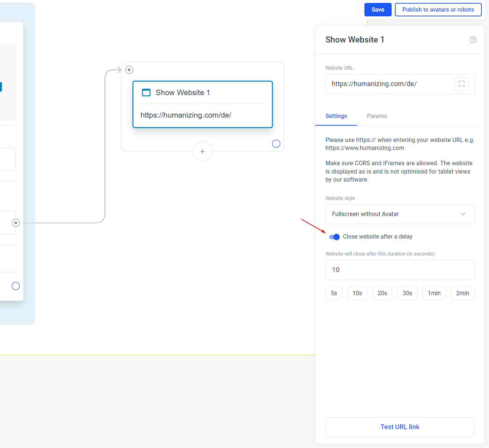
Task: Save the flow
Action: point(378,10)
